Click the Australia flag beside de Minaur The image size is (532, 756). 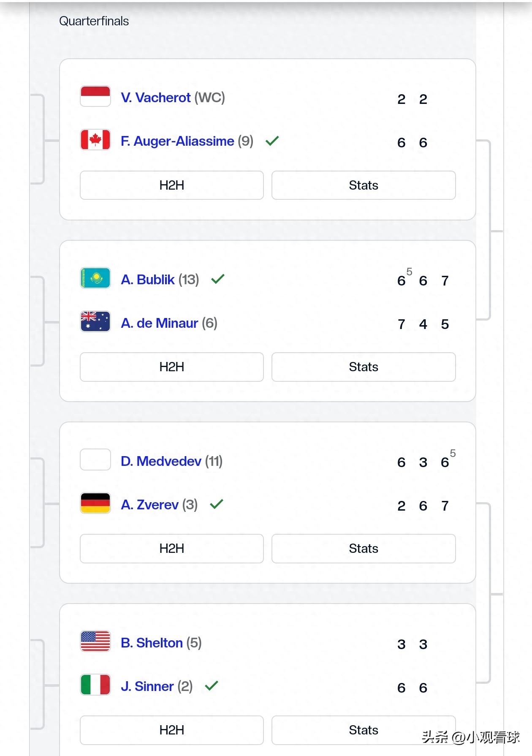[95, 322]
